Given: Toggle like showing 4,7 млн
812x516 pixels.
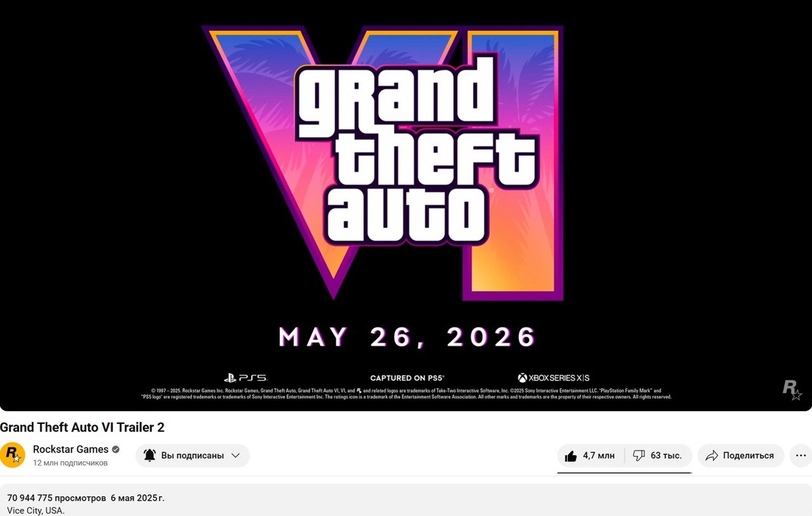Looking at the screenshot, I should [591, 456].
